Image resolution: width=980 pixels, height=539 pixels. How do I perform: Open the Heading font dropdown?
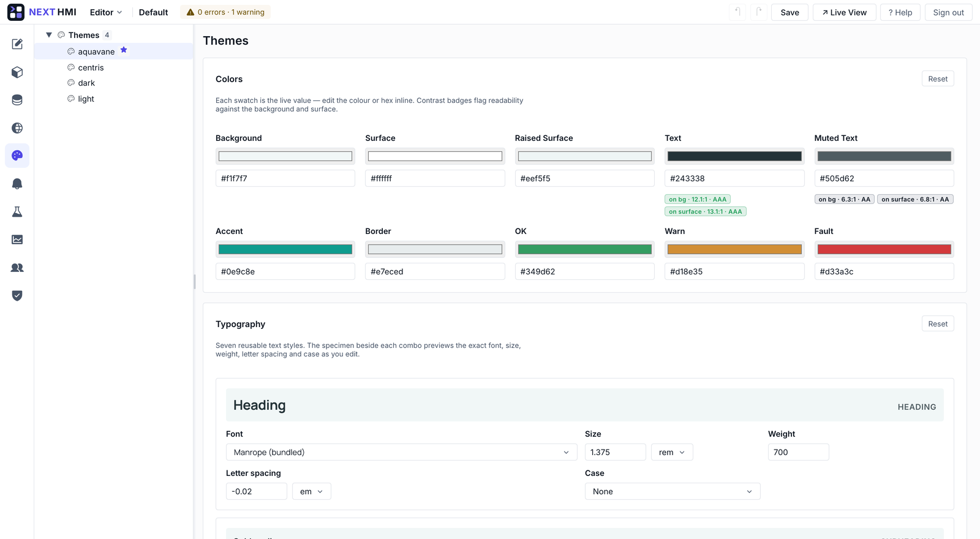point(402,452)
